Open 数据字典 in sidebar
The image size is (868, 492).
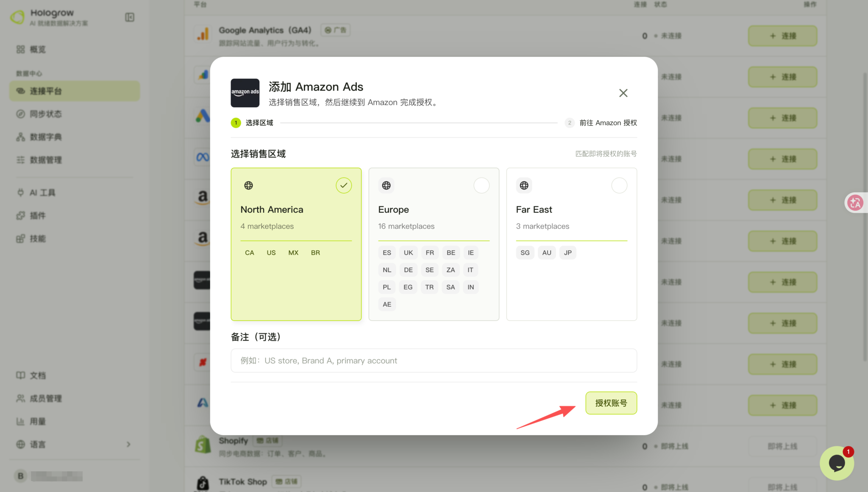(74, 137)
